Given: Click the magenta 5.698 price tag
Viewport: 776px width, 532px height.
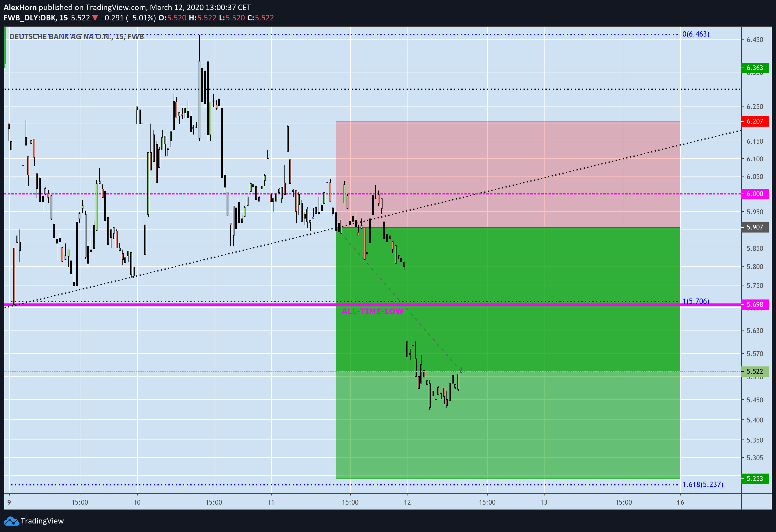Looking at the screenshot, I should coord(755,304).
